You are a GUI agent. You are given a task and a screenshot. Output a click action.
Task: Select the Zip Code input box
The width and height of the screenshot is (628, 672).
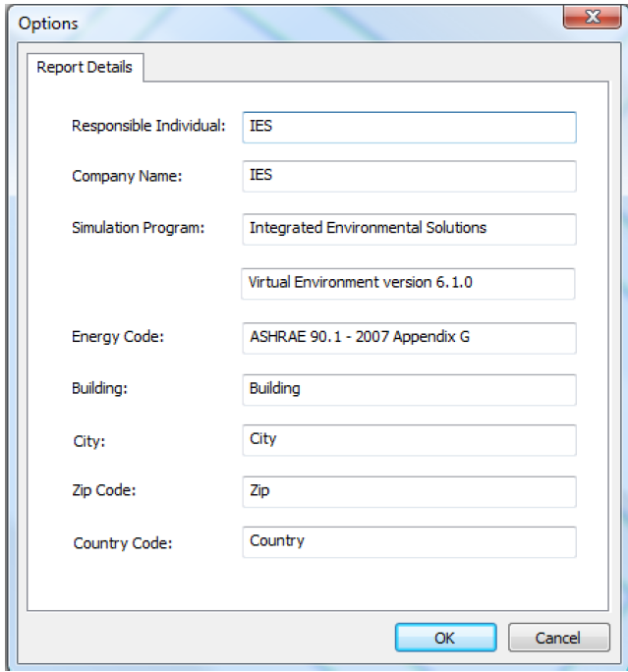(x=408, y=491)
